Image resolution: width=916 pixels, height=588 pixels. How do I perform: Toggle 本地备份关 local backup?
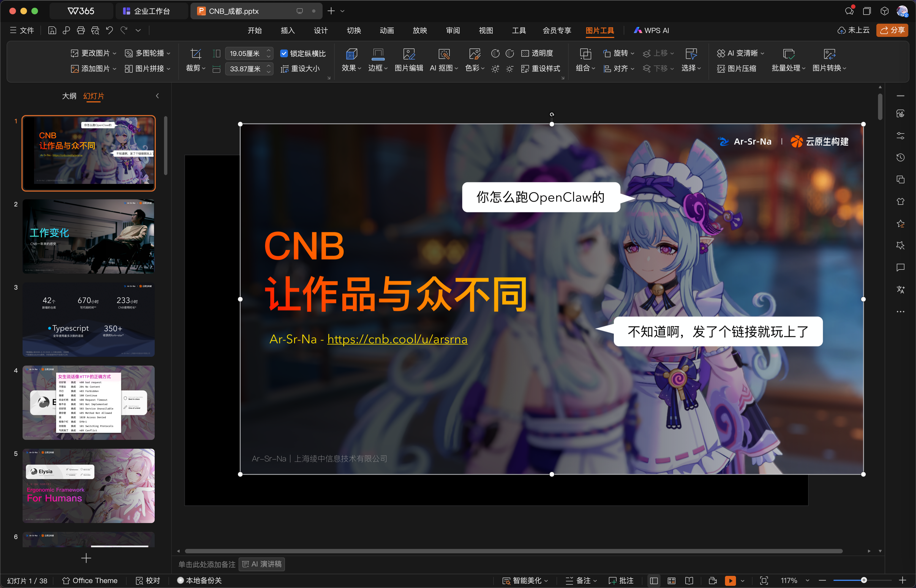[199, 580]
